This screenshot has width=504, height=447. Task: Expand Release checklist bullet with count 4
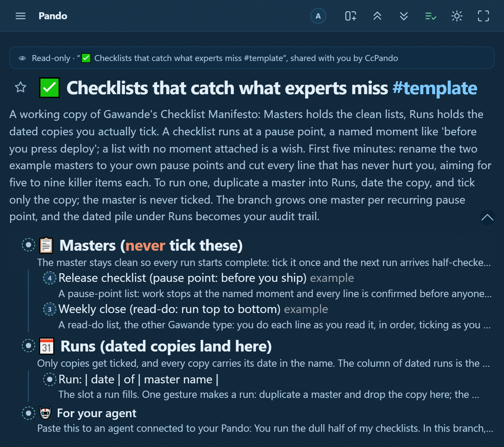(x=50, y=278)
